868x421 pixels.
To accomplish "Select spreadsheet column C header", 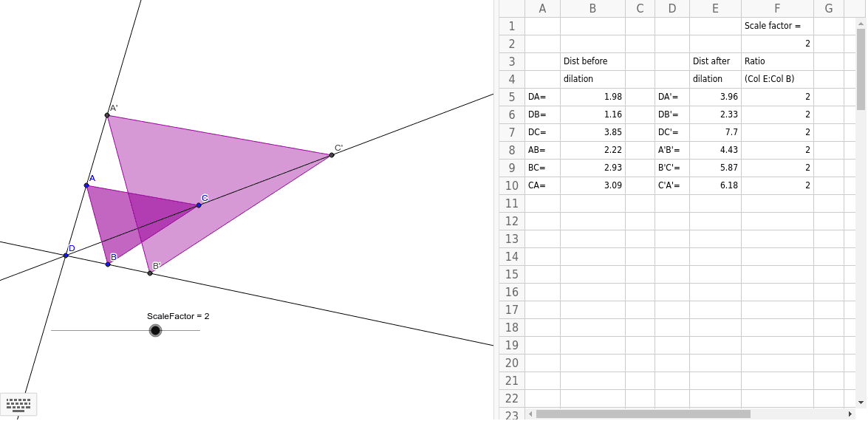I will pos(640,8).
